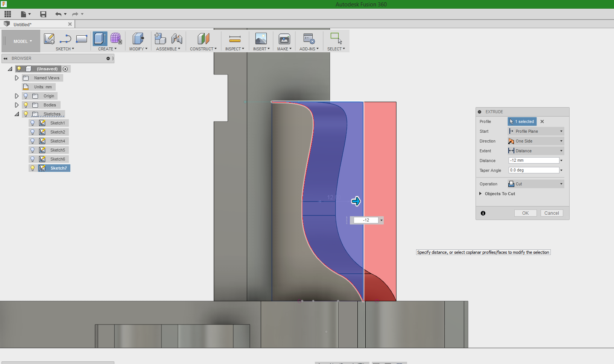The height and width of the screenshot is (364, 614).
Task: Toggle visibility bulb of Sketches folder
Action: [26, 114]
